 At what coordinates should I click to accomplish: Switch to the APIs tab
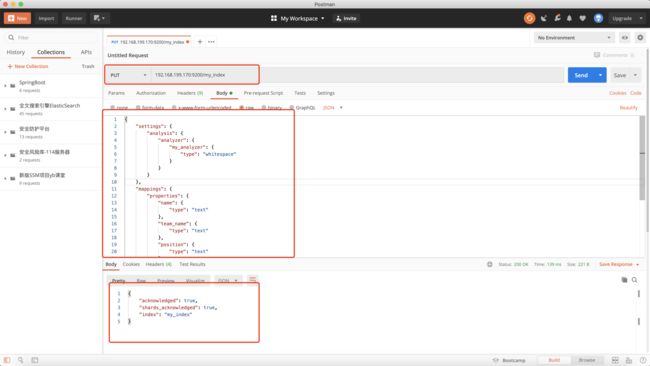click(x=86, y=52)
